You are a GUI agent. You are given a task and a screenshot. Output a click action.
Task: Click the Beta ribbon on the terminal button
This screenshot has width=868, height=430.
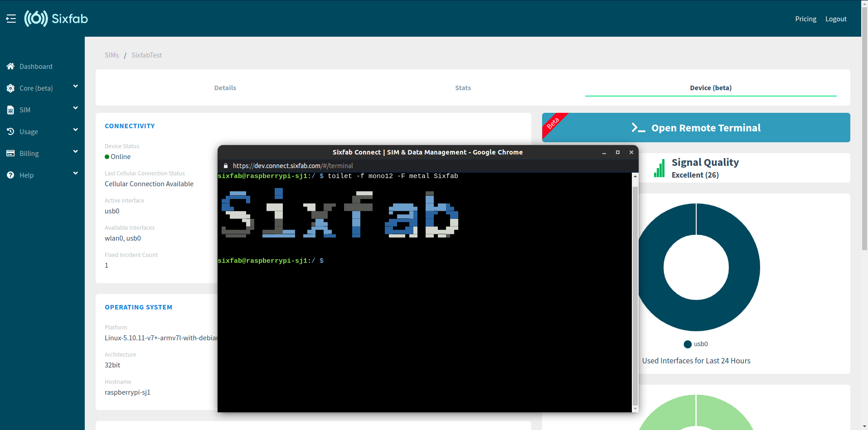[x=554, y=124]
